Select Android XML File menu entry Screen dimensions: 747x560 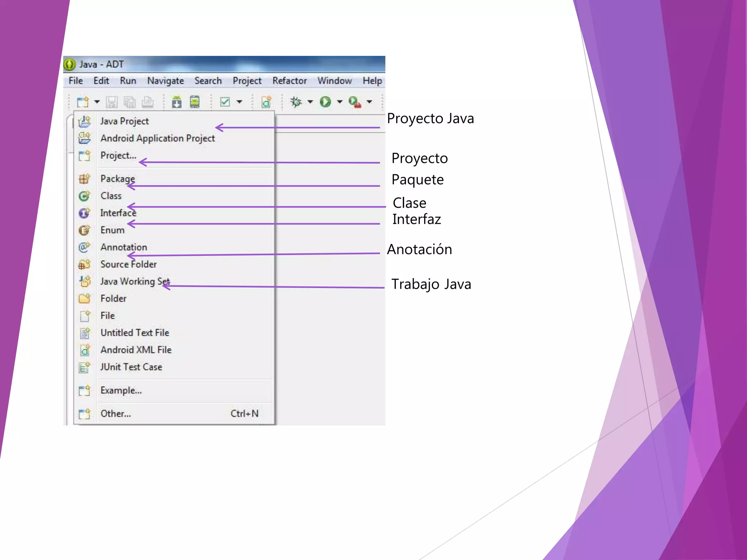pos(174,350)
